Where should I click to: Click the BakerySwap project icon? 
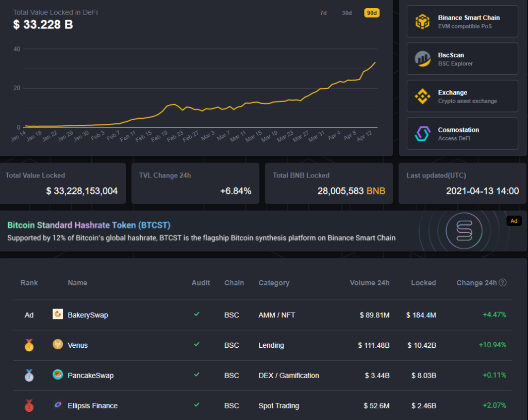point(58,314)
